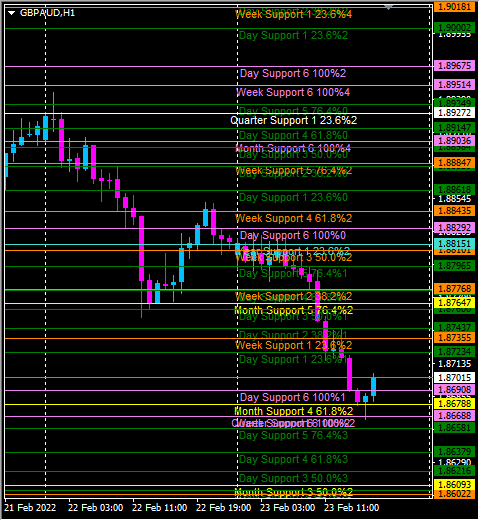Viewport: 480px width, 521px height.
Task: Click the 21 Feb 2022 time axis label
Action: (30, 508)
